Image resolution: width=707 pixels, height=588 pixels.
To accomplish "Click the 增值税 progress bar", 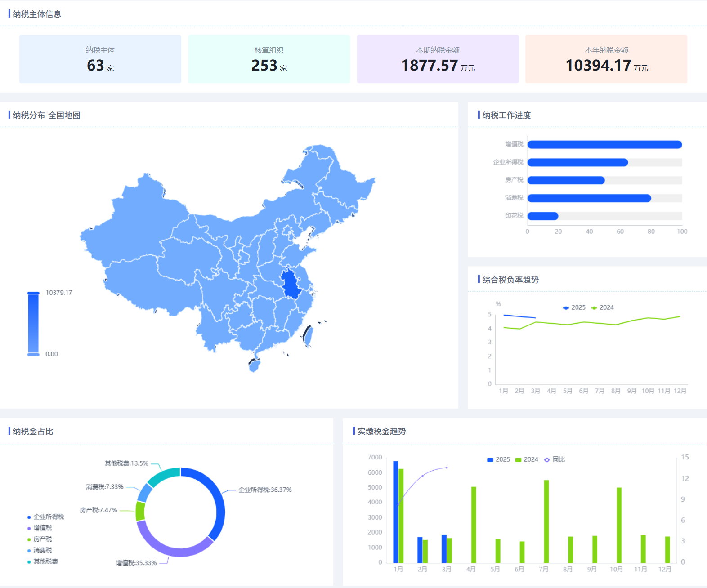I will click(605, 144).
